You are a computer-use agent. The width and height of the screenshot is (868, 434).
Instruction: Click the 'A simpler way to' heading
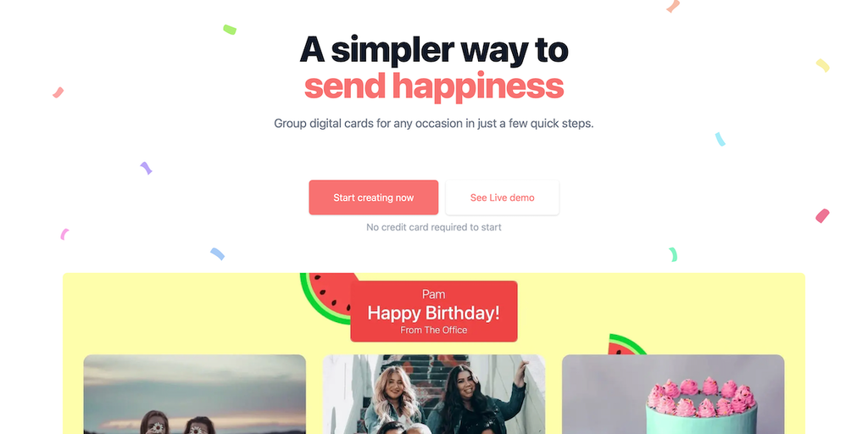pyautogui.click(x=434, y=50)
